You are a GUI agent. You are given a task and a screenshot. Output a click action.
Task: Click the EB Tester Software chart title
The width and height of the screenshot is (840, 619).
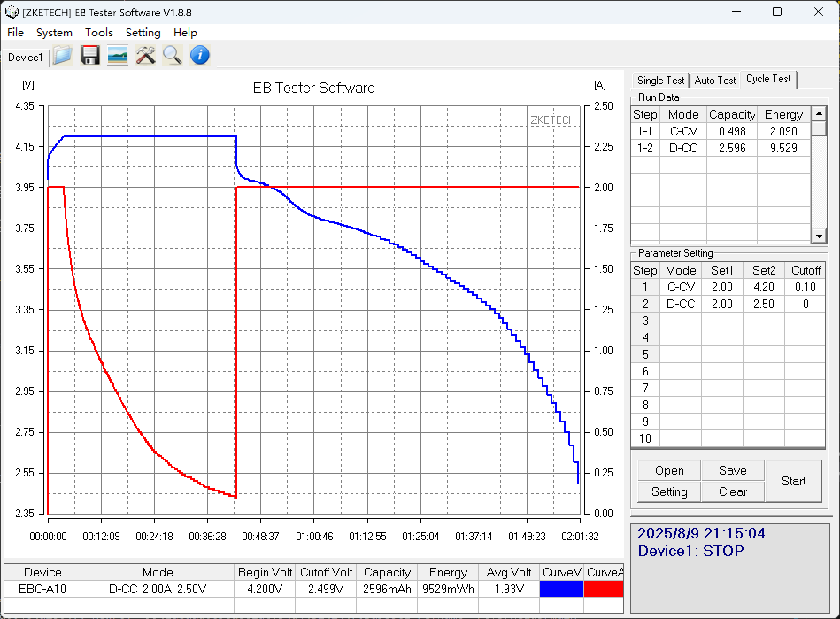coord(314,88)
